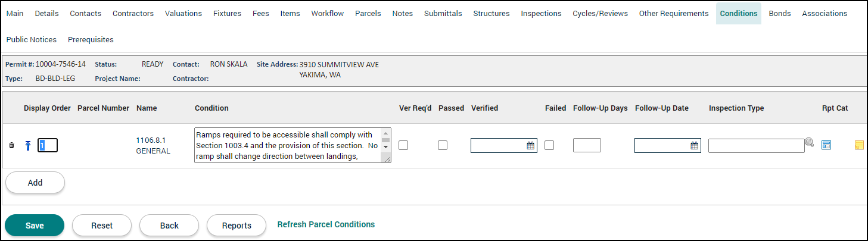Click the Refresh Parcel Conditions link
Viewport: 868px width, 241px height.
(326, 224)
